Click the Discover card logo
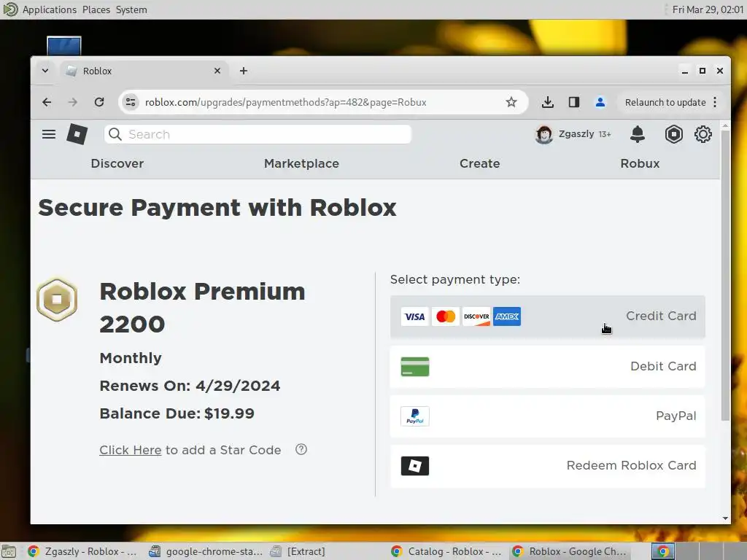Image resolution: width=747 pixels, height=560 pixels. coord(476,316)
